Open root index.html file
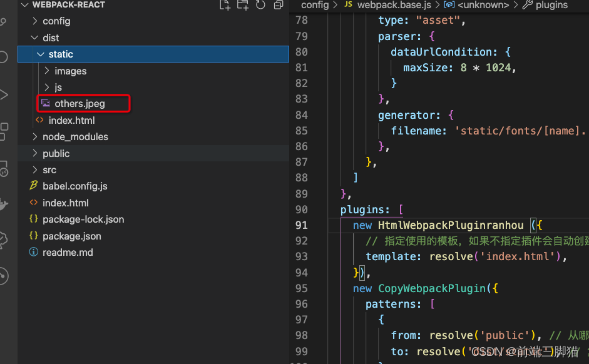Viewport: 589px width, 364px height. [x=65, y=203]
